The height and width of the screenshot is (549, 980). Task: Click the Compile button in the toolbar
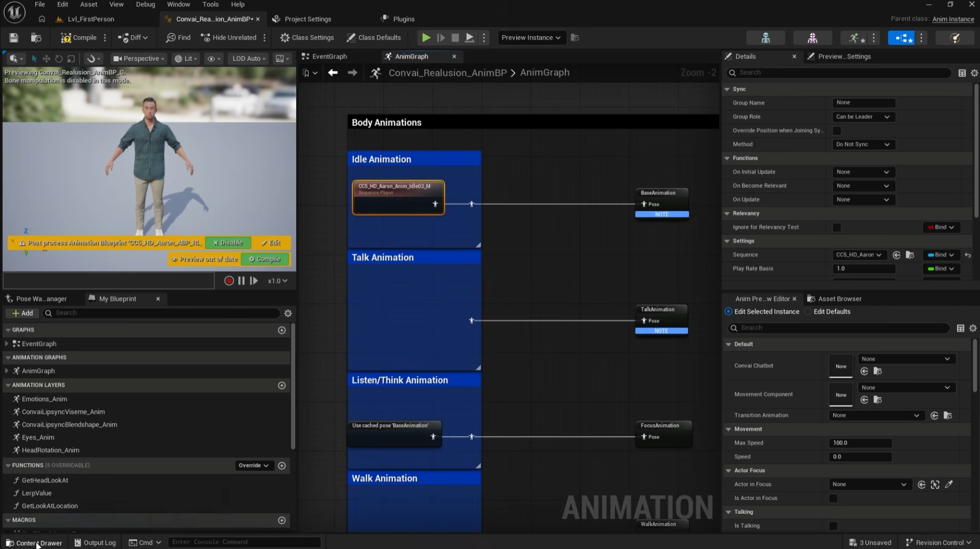[79, 38]
